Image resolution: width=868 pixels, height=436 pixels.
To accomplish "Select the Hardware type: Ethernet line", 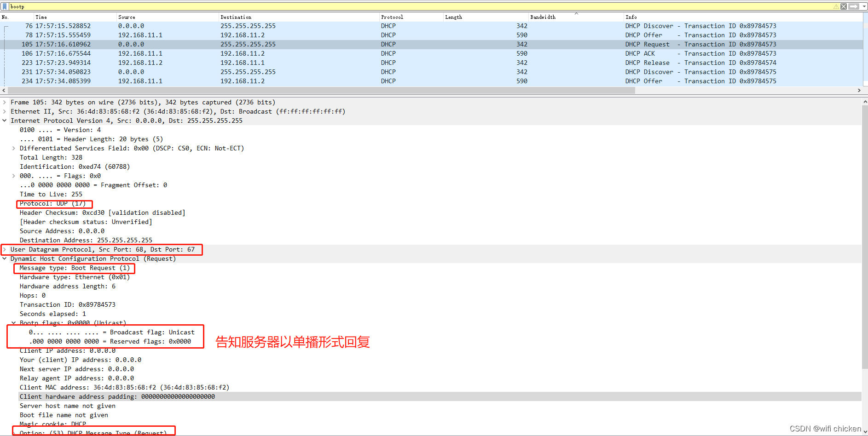I will 75,277.
